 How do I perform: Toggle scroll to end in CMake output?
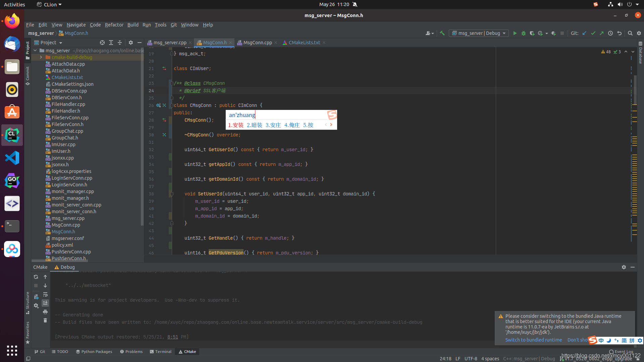[x=45, y=303]
